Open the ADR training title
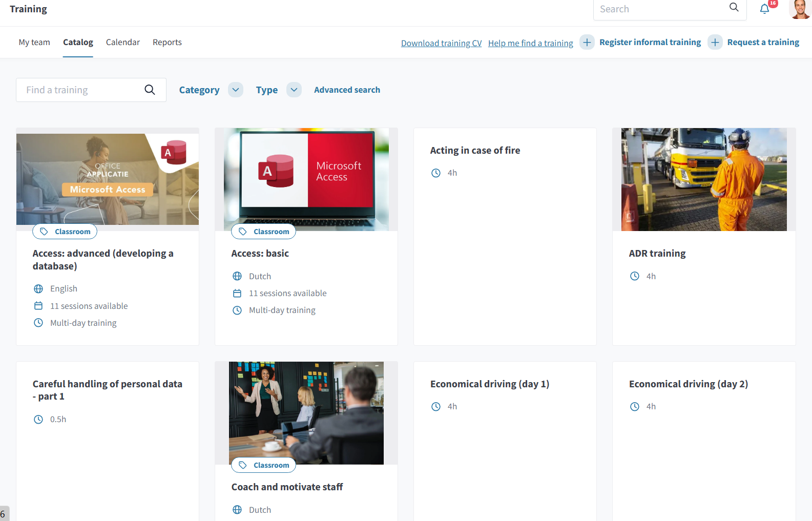This screenshot has width=812, height=521. pyautogui.click(x=657, y=254)
